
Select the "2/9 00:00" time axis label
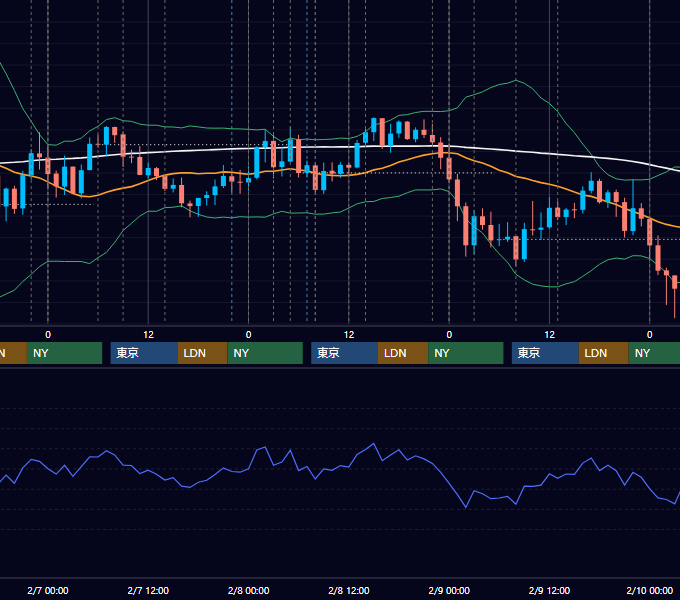(x=449, y=590)
